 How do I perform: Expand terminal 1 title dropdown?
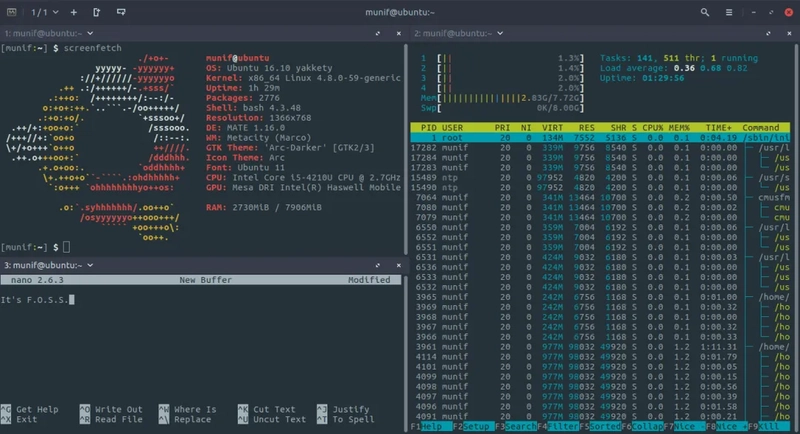click(90, 33)
